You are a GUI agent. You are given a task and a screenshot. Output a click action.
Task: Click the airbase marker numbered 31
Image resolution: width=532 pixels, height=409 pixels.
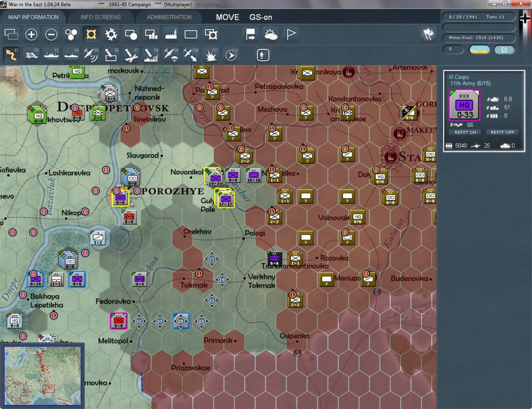point(139,321)
